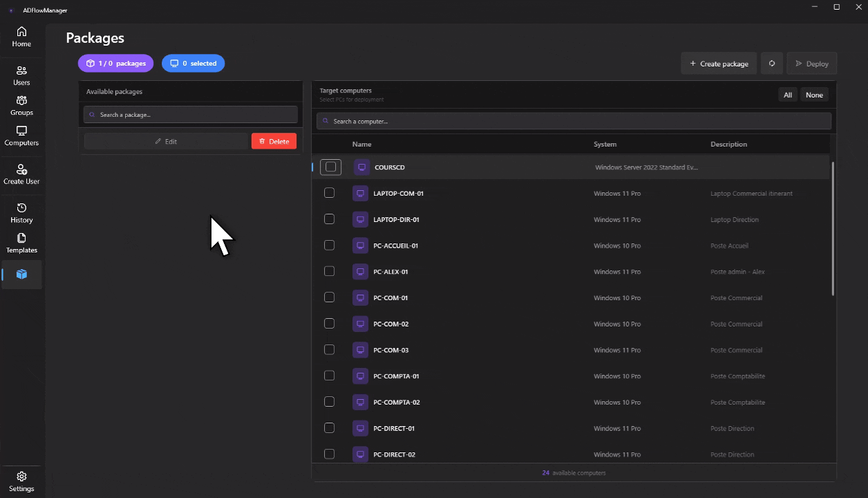Open the Settings section

coord(21,482)
